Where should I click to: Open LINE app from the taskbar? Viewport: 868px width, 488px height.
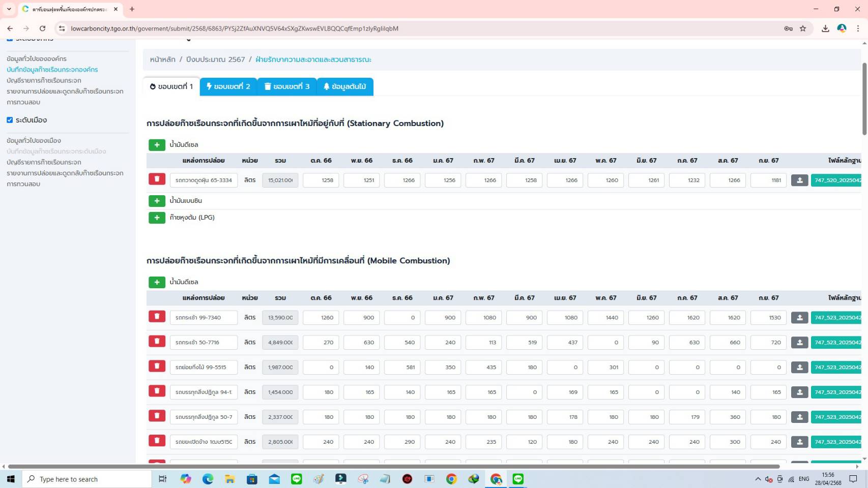[x=297, y=479]
